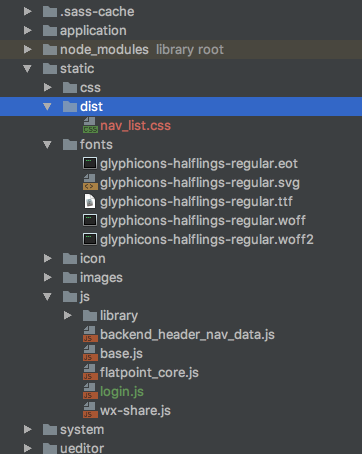Select the application folder name
The height and width of the screenshot is (454, 362).
(x=93, y=31)
